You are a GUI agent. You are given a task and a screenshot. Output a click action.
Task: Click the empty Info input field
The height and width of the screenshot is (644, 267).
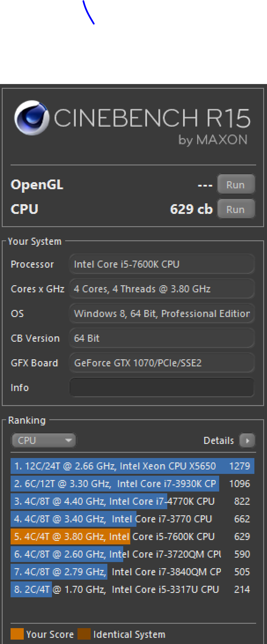(162, 388)
